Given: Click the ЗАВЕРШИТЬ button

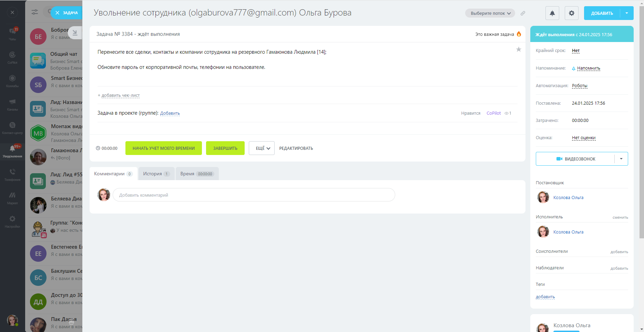Looking at the screenshot, I should coord(225,148).
